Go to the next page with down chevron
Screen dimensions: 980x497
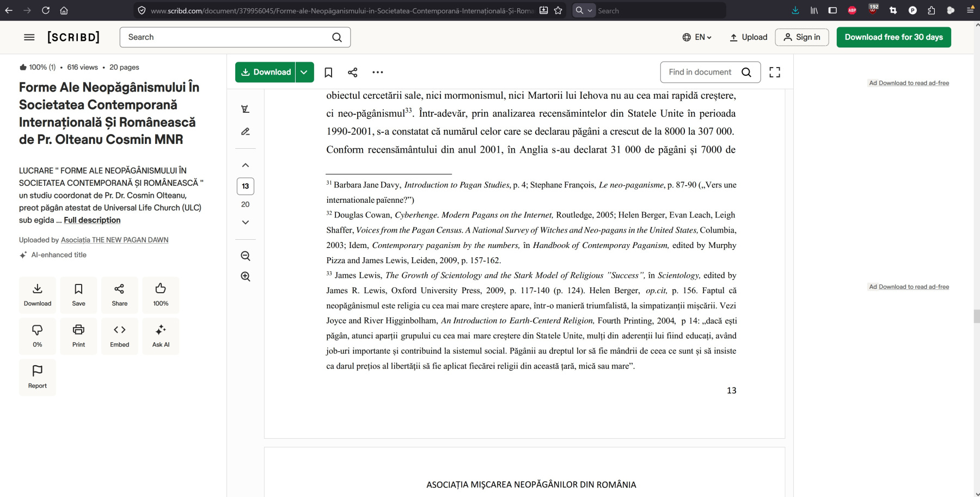246,222
